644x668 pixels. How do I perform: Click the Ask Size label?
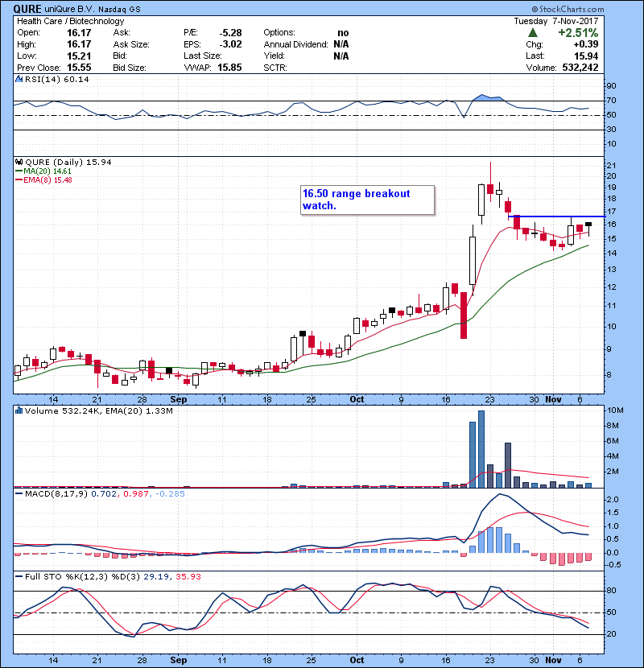[x=131, y=44]
